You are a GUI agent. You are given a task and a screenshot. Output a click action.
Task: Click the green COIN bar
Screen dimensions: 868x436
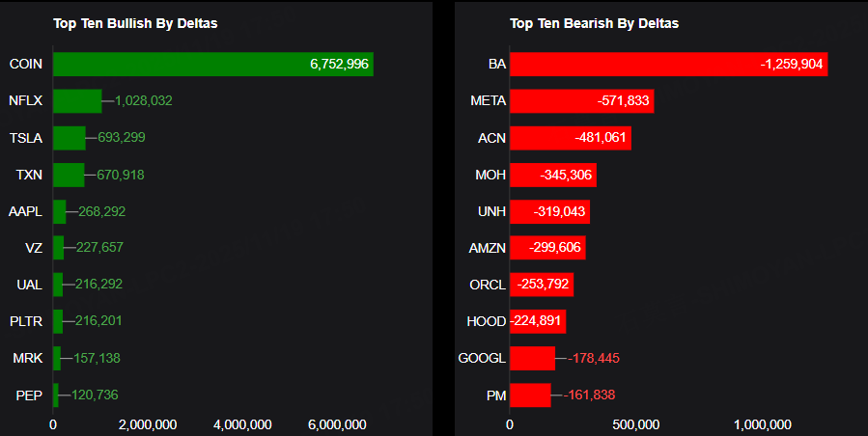click(212, 64)
